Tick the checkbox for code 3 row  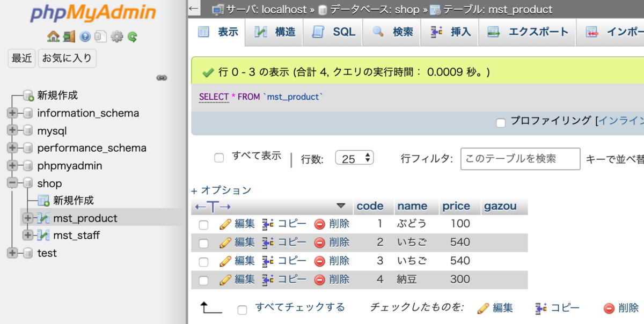203,262
